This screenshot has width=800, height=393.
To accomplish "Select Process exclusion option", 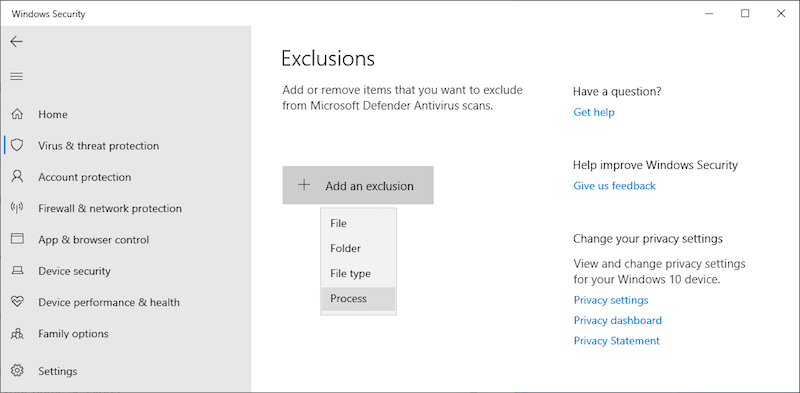I will pyautogui.click(x=358, y=299).
